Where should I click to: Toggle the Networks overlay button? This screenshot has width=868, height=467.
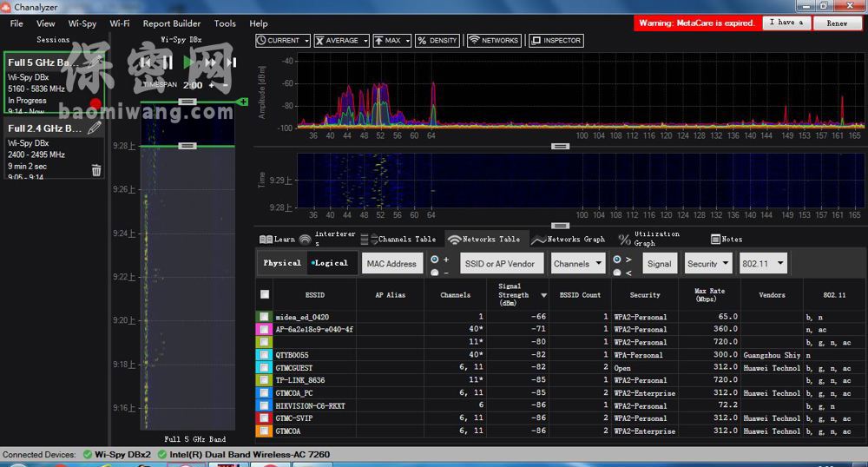493,41
